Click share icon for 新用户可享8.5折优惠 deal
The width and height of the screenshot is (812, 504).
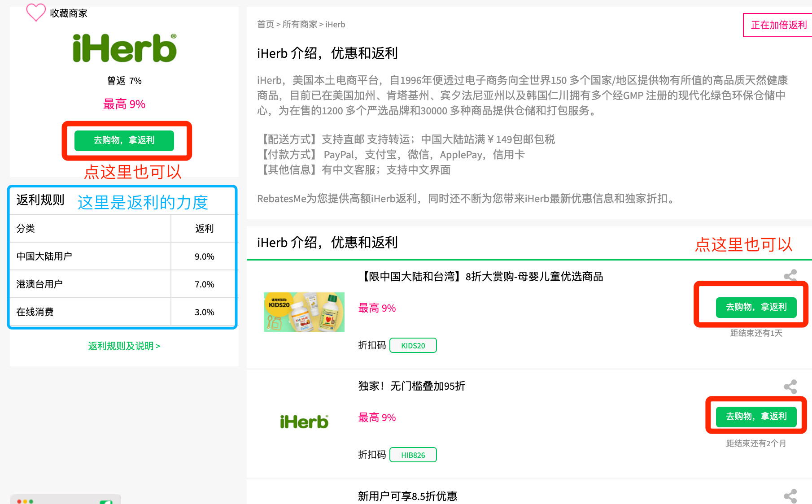coord(790,496)
